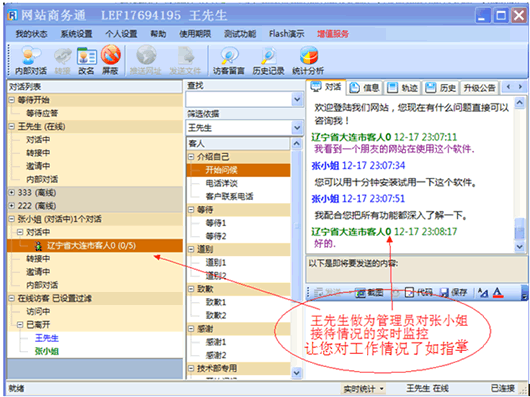
Task: Open the 查找 search dropdown arrow
Action: (x=297, y=100)
